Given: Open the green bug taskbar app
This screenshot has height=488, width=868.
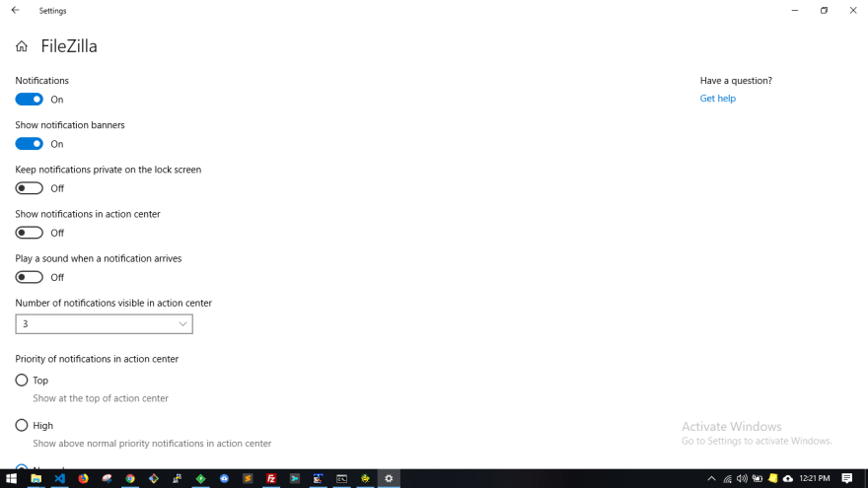Looking at the screenshot, I should [x=365, y=478].
